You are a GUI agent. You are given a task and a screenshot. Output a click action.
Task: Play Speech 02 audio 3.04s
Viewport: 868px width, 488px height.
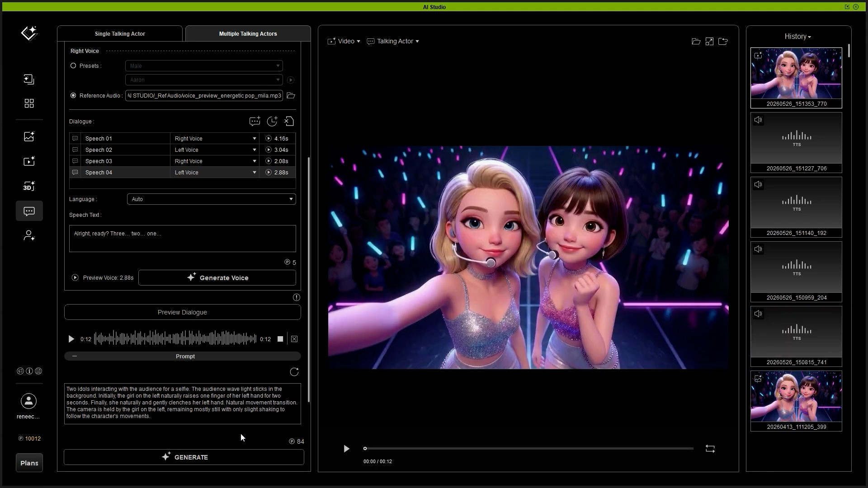(269, 150)
